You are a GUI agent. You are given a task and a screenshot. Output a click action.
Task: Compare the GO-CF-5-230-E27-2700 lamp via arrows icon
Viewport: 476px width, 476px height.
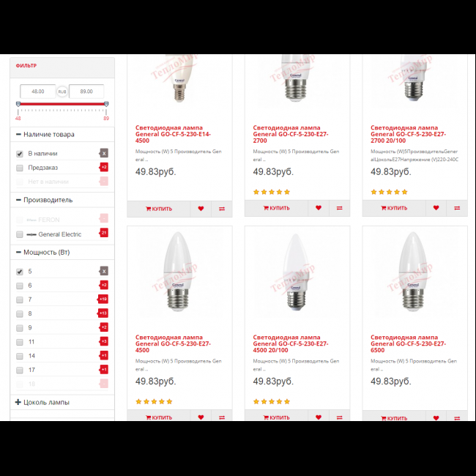coord(339,208)
